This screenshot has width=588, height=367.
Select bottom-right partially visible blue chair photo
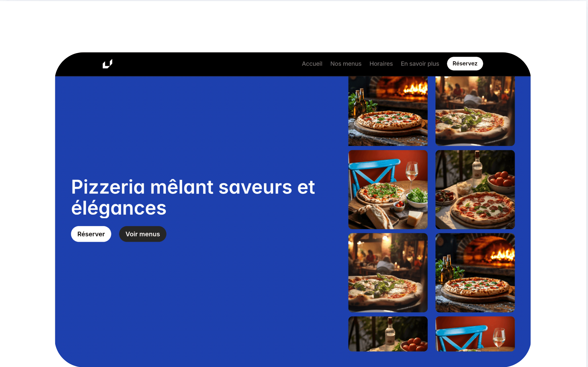[x=475, y=334]
